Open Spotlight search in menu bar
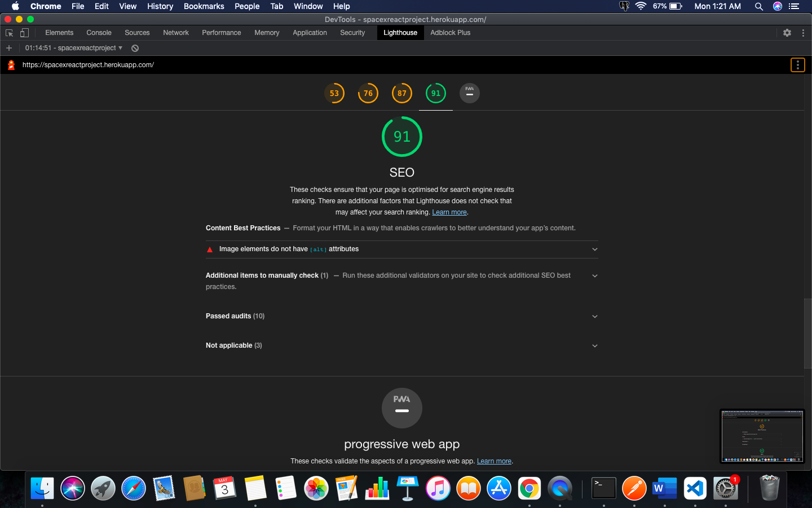812x508 pixels. coord(759,6)
